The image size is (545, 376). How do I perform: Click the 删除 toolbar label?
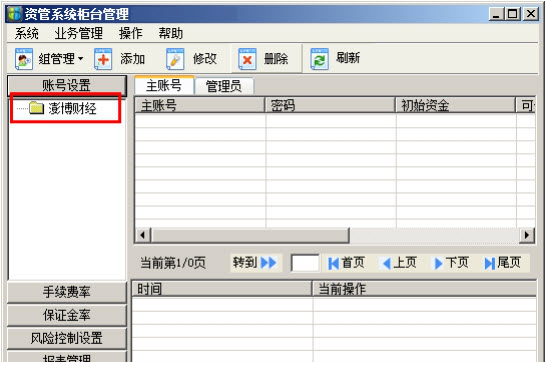276,59
